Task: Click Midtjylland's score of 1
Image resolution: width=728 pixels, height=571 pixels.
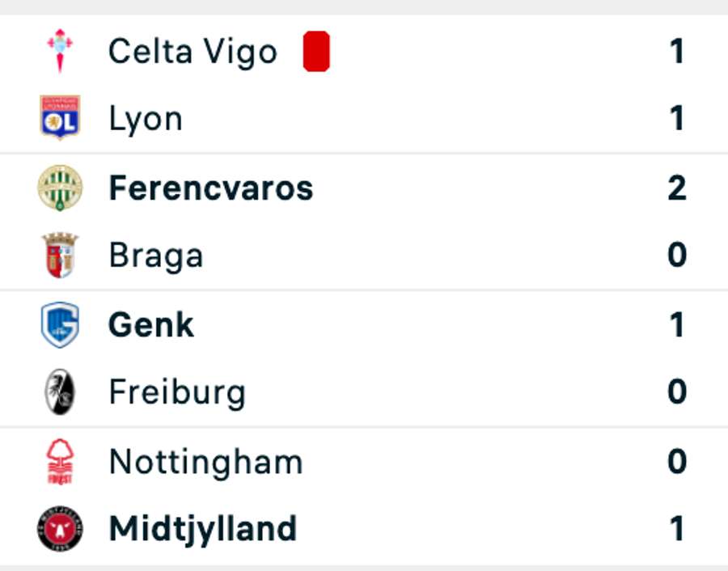Action: pos(677,530)
